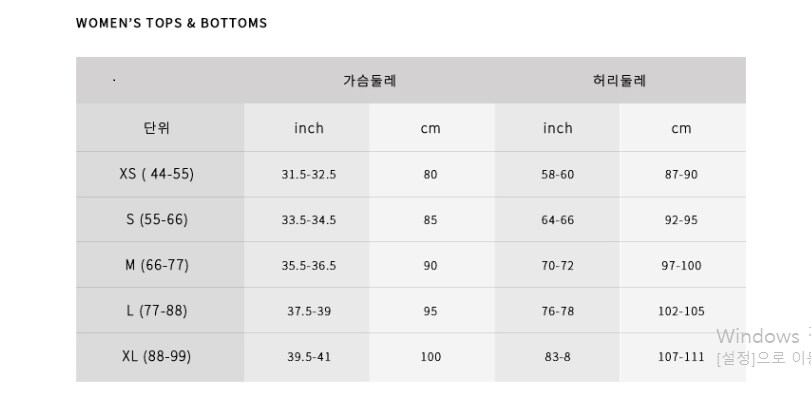Click the WOMEN'S TOPS & BOTTOMS heading

tap(171, 23)
